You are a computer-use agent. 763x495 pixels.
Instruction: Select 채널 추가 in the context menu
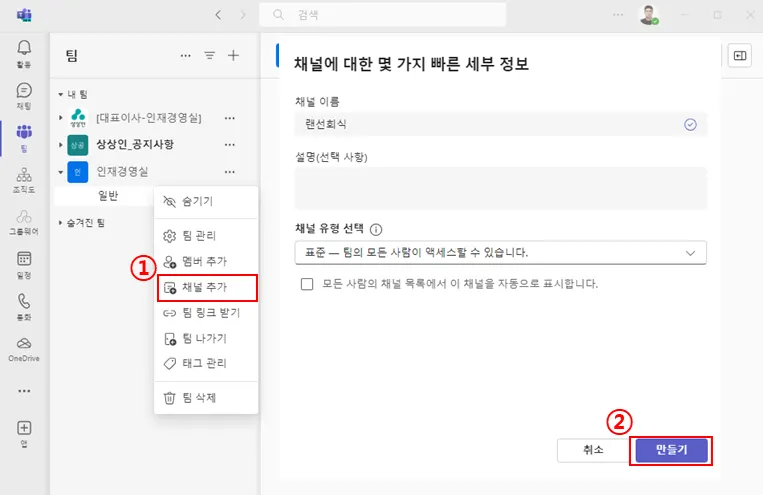click(x=207, y=288)
